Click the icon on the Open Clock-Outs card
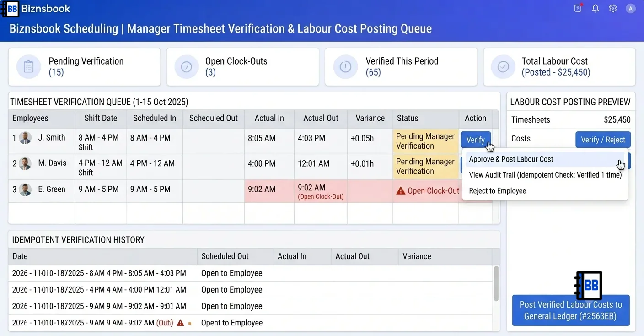The height and width of the screenshot is (336, 644). [x=187, y=67]
